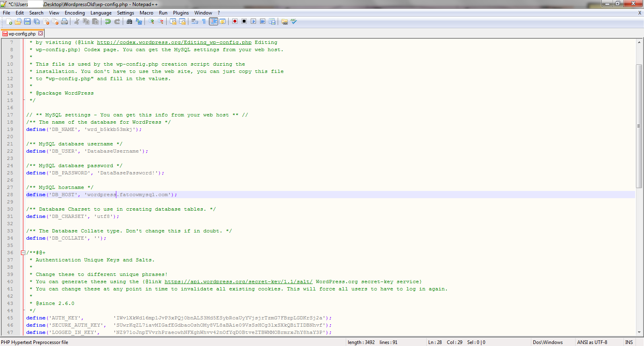Select the wp-config.php tab

pos(22,34)
